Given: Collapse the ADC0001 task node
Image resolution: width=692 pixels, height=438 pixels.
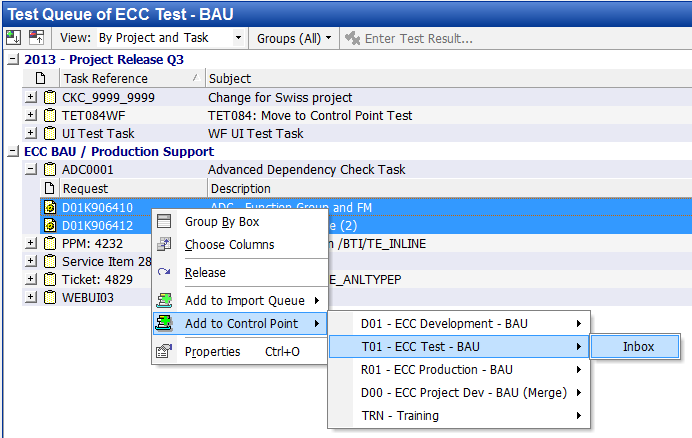Looking at the screenshot, I should tap(30, 170).
